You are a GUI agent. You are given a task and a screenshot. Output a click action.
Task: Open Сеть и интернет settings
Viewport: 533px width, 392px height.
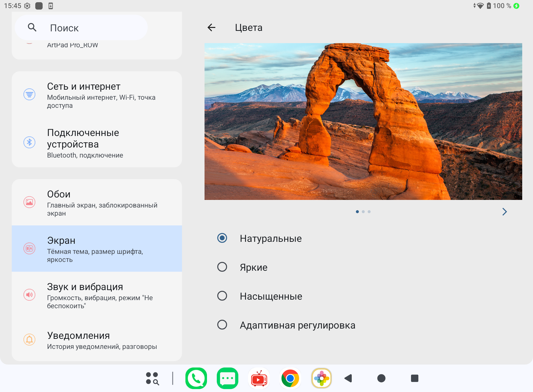pos(97,95)
